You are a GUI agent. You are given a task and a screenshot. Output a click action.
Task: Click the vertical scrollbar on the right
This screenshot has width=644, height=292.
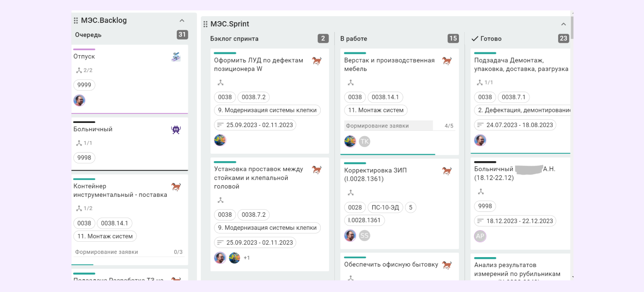(572, 27)
